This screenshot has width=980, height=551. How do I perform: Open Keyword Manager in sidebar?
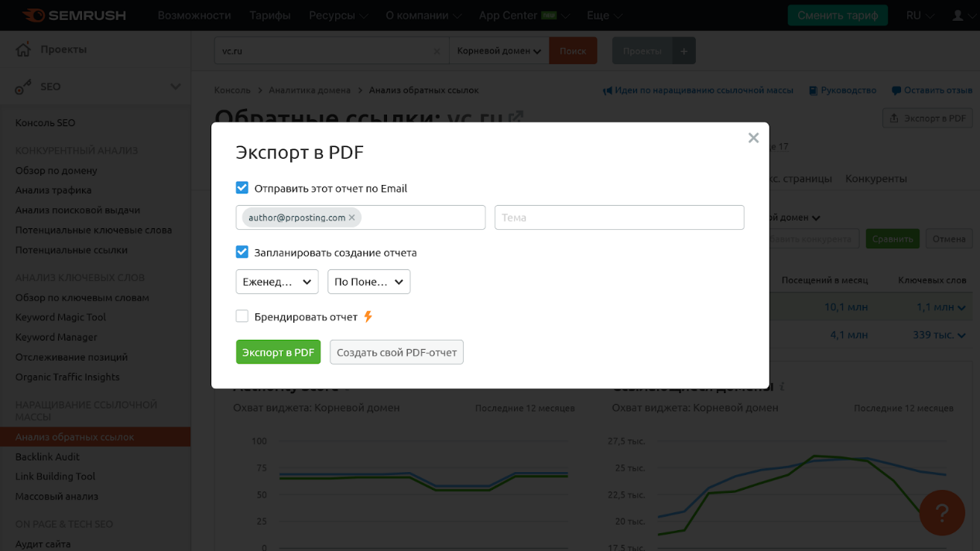[x=57, y=337]
